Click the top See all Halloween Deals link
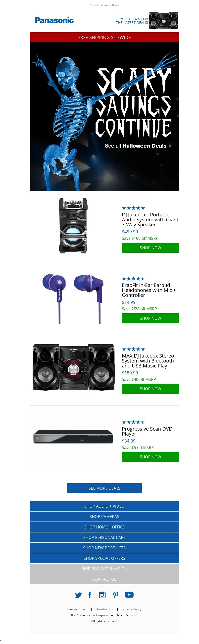Image resolution: width=199 pixels, height=644 pixels. (x=104, y=5)
